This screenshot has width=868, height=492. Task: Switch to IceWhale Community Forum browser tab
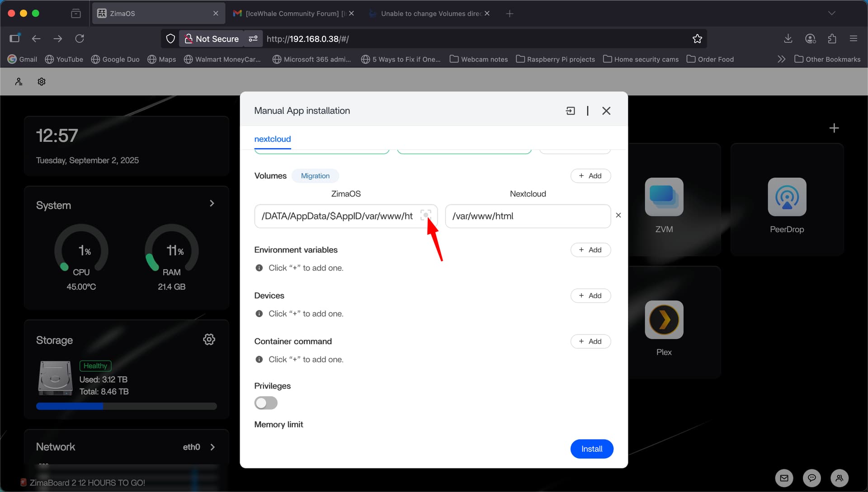coord(292,14)
